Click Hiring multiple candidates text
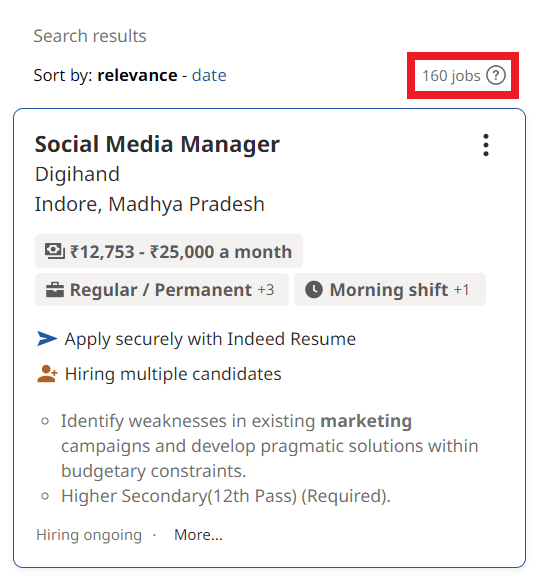 (x=173, y=374)
